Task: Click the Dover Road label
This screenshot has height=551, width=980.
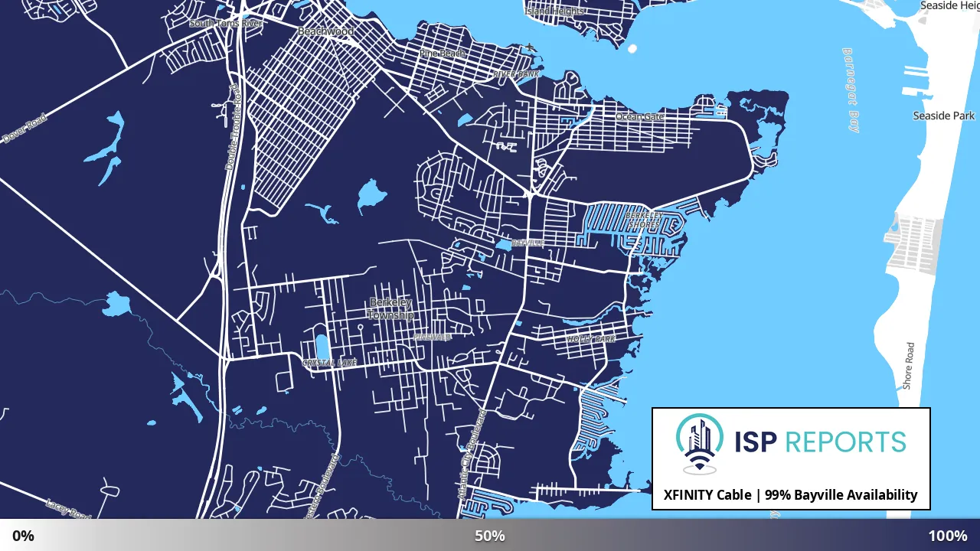Action: [x=24, y=129]
